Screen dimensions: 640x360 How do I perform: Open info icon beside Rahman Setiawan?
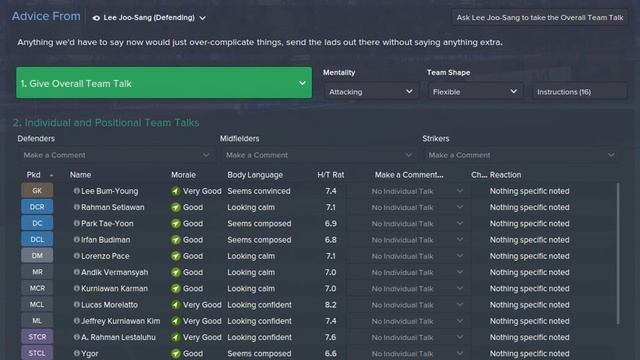coord(76,207)
